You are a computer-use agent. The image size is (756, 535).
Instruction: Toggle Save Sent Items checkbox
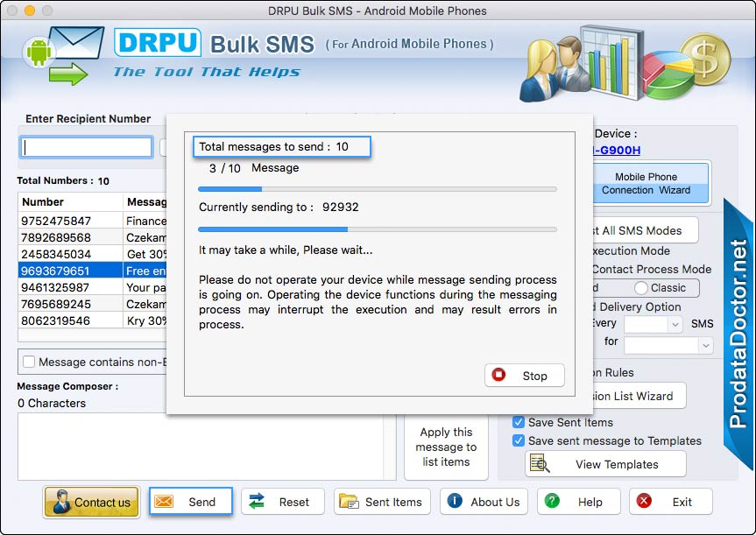click(519, 422)
